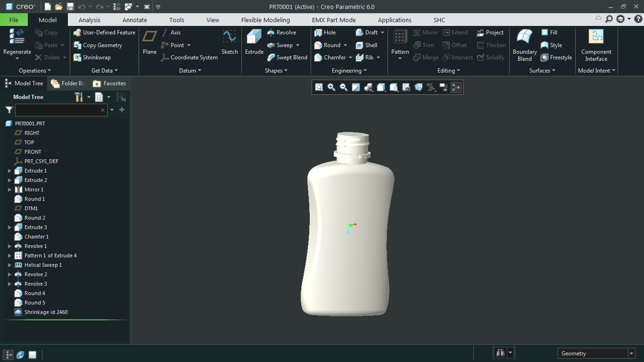The height and width of the screenshot is (362, 644).
Task: Click the Repaint icon in graphics toolbar
Action: point(356,87)
